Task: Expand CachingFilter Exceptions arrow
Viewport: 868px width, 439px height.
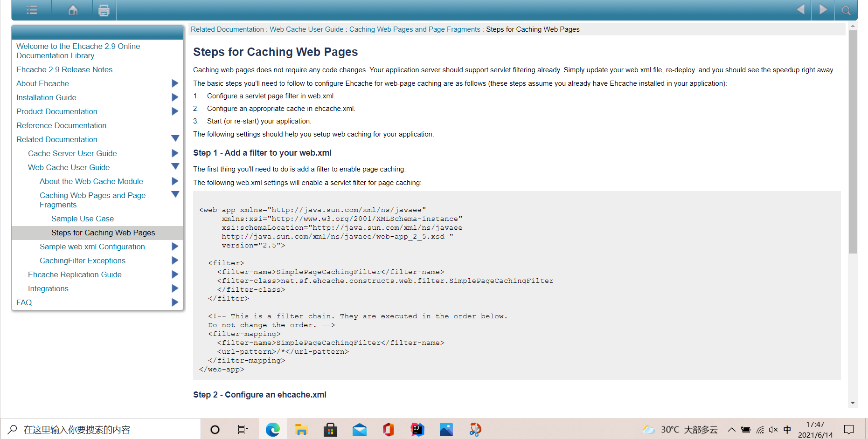Action: (175, 261)
